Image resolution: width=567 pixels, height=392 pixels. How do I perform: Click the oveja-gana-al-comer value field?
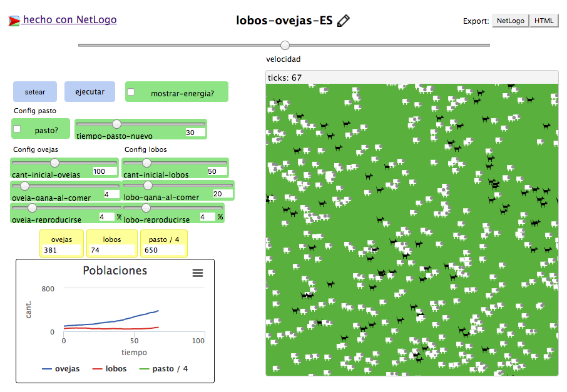click(x=111, y=194)
